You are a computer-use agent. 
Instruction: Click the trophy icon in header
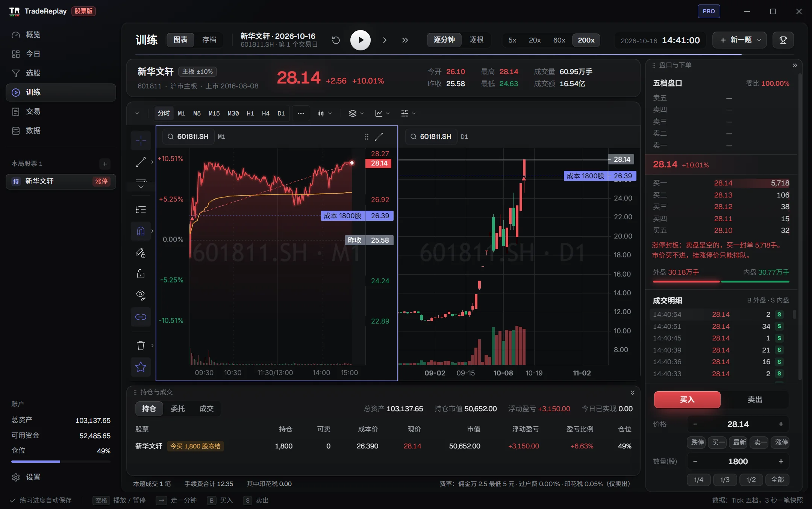(x=783, y=40)
